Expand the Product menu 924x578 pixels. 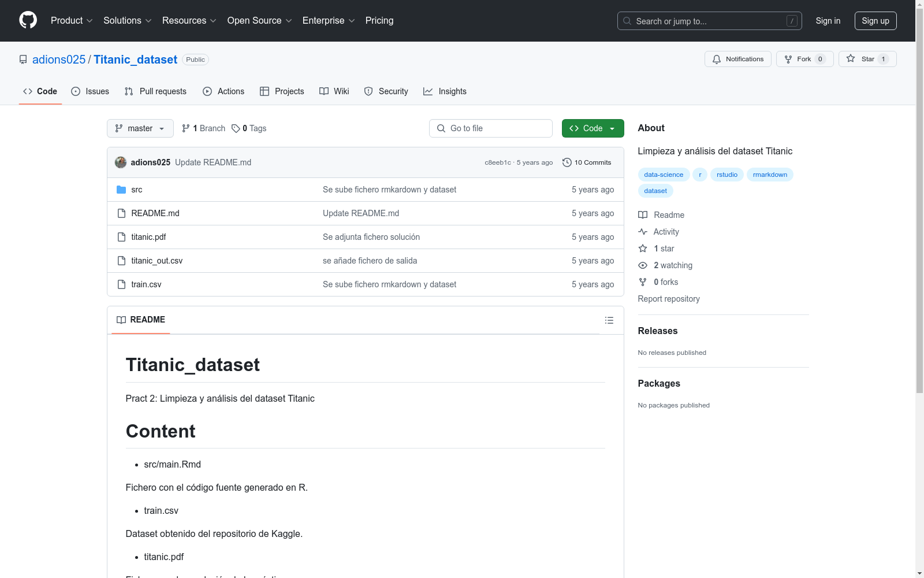(x=72, y=20)
